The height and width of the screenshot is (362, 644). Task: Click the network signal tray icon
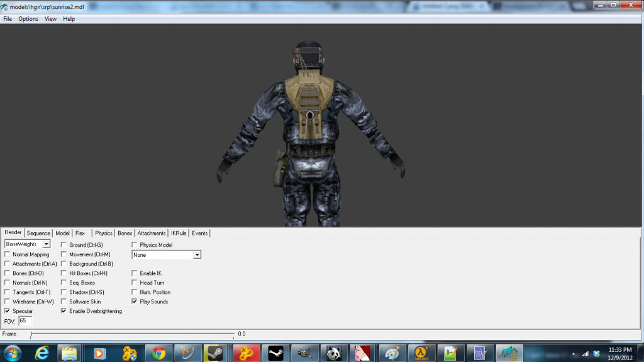[586, 354]
